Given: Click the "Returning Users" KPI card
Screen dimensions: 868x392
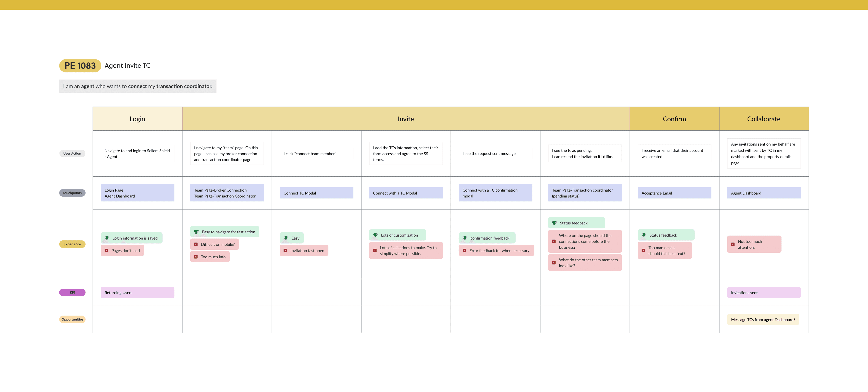Looking at the screenshot, I should point(137,292).
